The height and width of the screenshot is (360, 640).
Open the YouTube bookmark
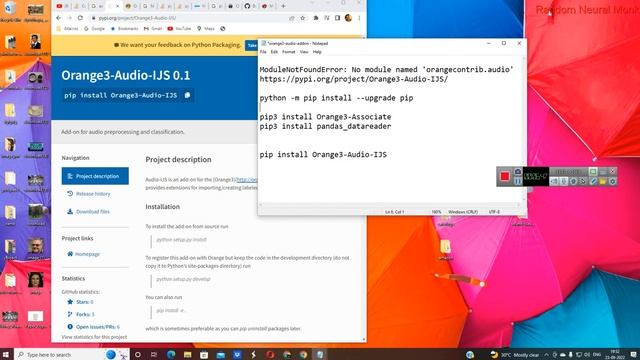coord(179,29)
